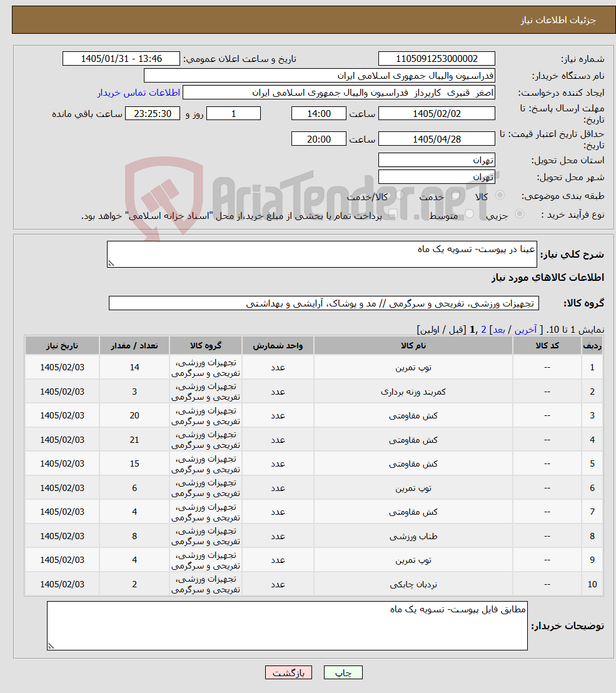Viewport: 616px width, 693px height.
Task: Click نردبان چابکی in row 10
Action: pos(413,585)
